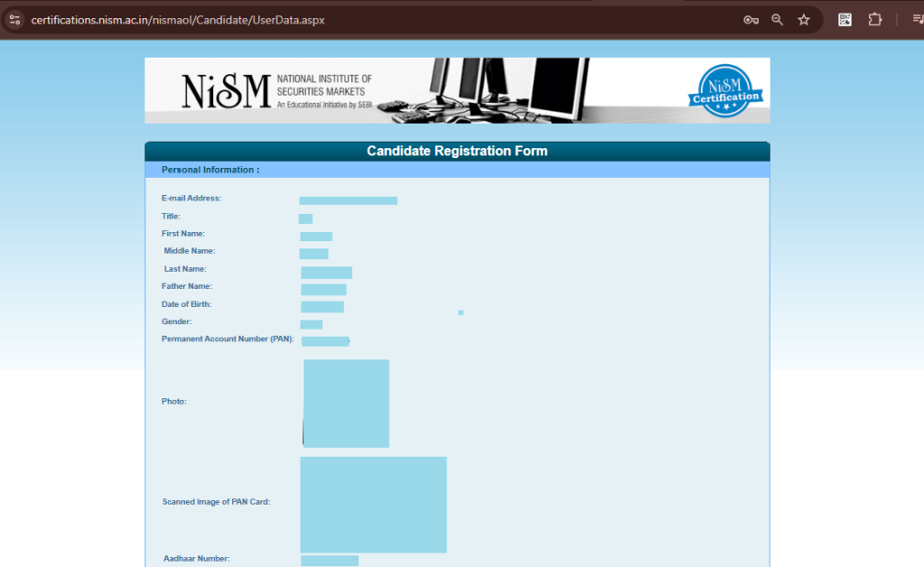Click the 'Last Name:' label
The width and height of the screenshot is (924, 567).
(185, 269)
